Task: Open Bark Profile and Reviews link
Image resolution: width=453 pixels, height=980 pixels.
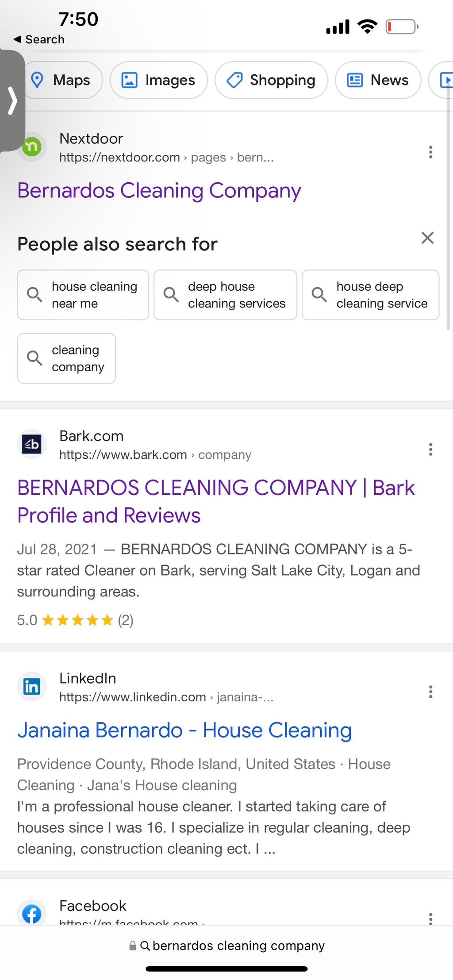Action: [x=216, y=501]
